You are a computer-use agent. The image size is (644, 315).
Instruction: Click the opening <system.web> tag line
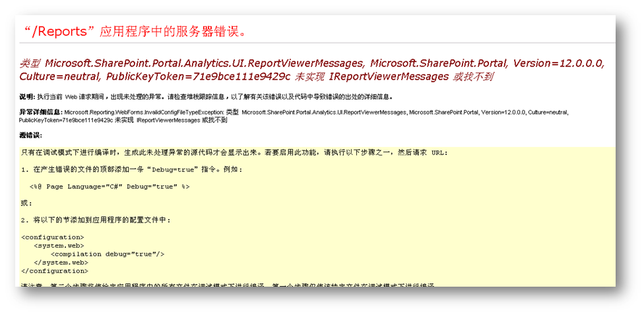tap(59, 246)
